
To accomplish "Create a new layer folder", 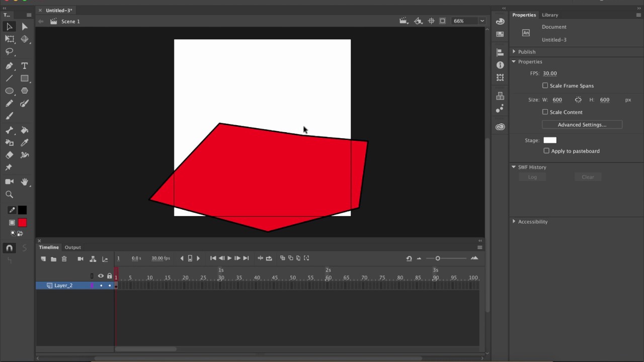I will [53, 259].
